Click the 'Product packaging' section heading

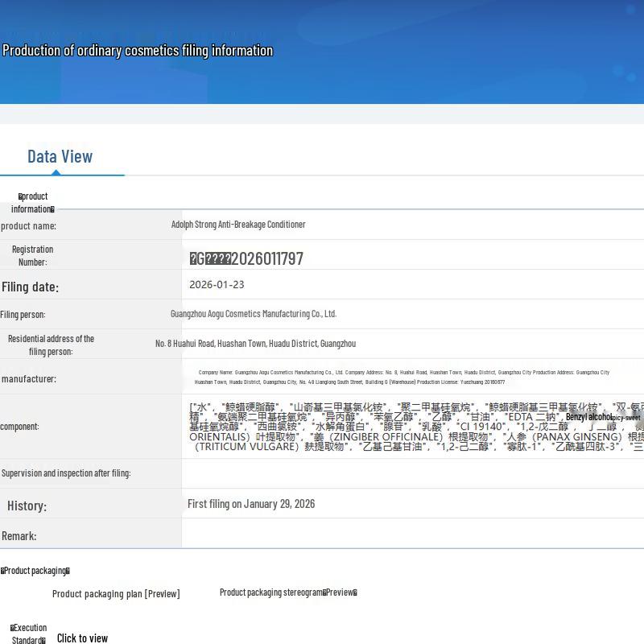point(35,571)
